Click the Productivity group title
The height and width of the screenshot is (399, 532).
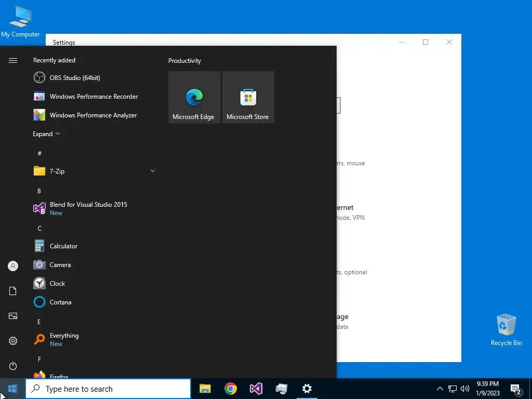click(x=184, y=61)
